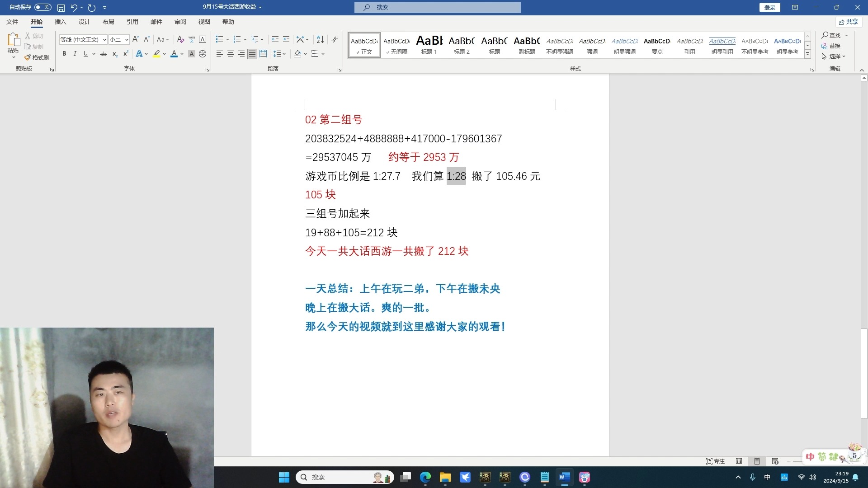Clear all formatting with the eraser A icon

(x=180, y=39)
